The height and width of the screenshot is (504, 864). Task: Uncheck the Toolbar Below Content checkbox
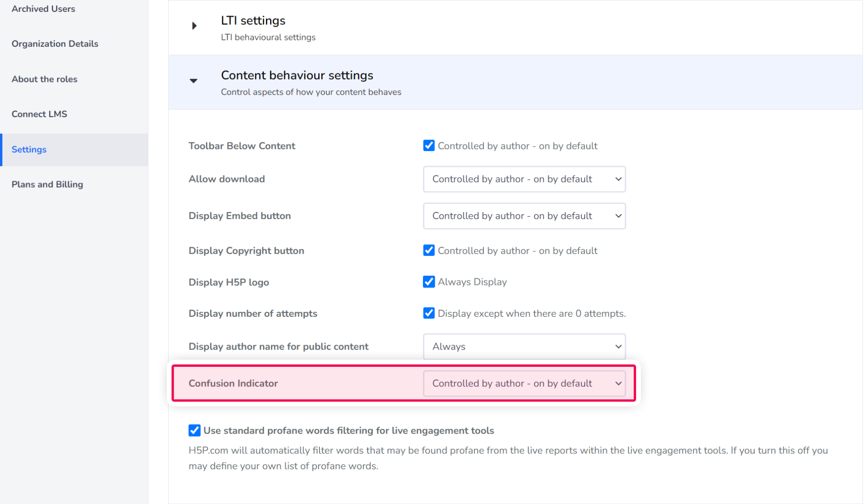pos(429,146)
